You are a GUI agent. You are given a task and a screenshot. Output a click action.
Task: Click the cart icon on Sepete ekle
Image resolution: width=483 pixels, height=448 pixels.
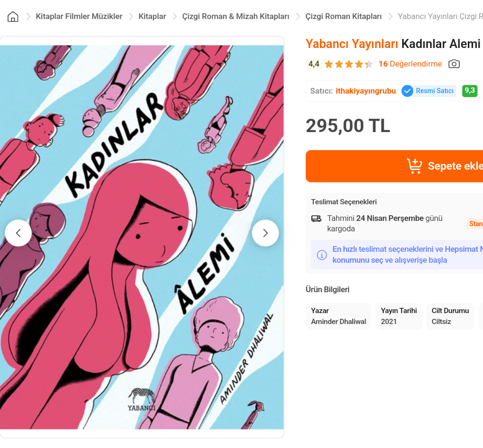pos(415,166)
